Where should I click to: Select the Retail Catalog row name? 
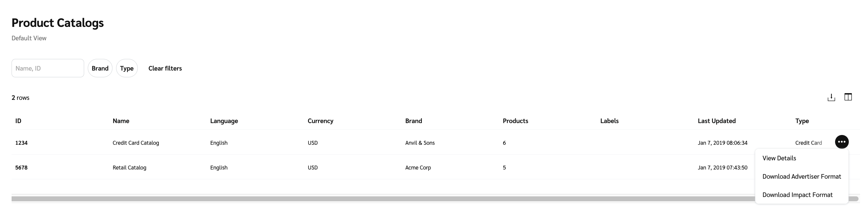click(130, 167)
